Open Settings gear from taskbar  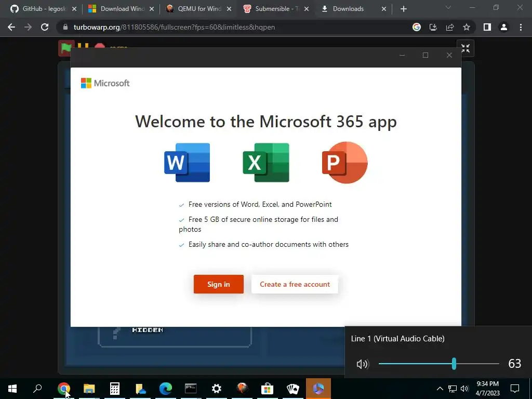[x=217, y=389]
